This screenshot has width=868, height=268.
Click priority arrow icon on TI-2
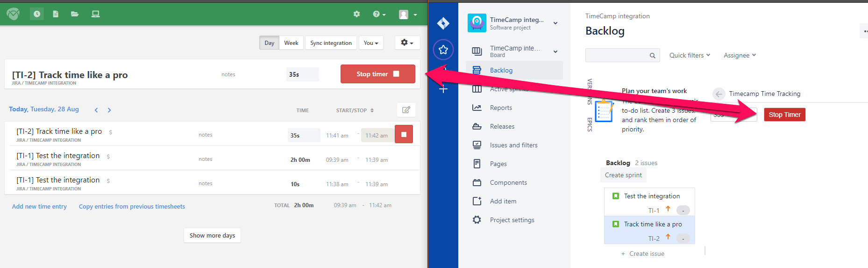[668, 237]
